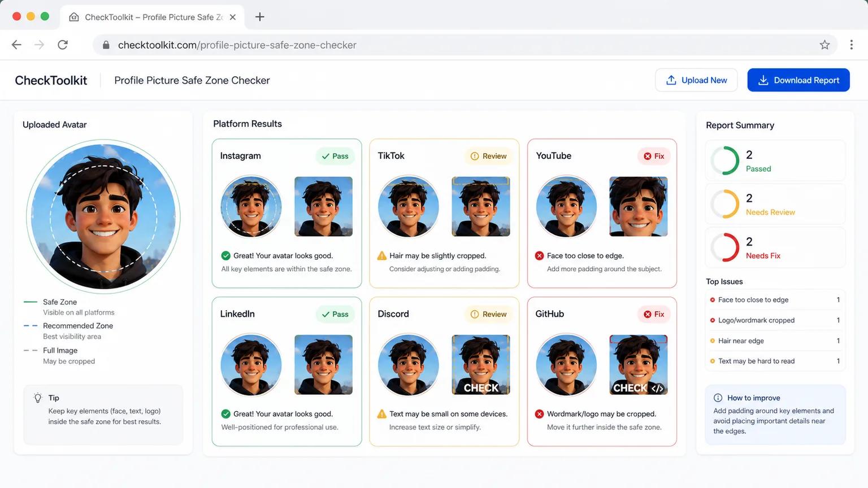
Task: Select the Text may be hard to read issue
Action: pos(775,361)
